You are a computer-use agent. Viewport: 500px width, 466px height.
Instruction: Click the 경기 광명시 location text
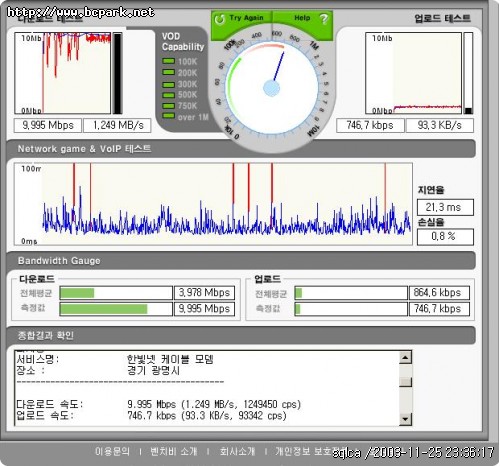pos(153,370)
